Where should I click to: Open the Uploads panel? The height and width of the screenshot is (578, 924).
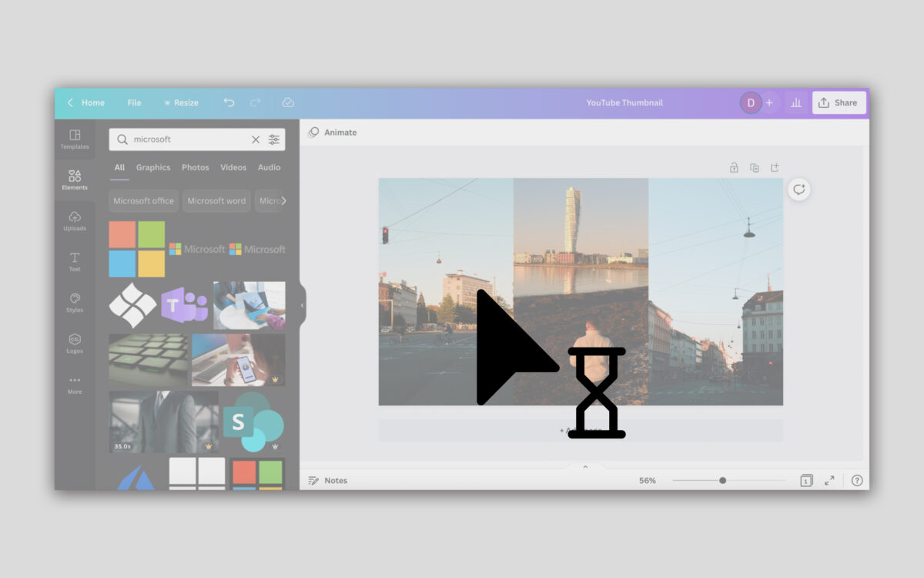(74, 222)
